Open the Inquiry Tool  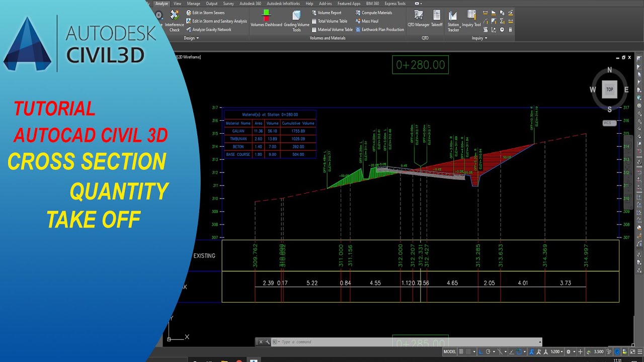(471, 18)
